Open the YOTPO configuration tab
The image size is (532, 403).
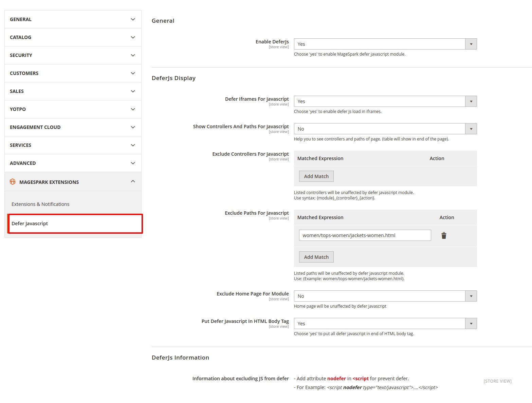73,109
